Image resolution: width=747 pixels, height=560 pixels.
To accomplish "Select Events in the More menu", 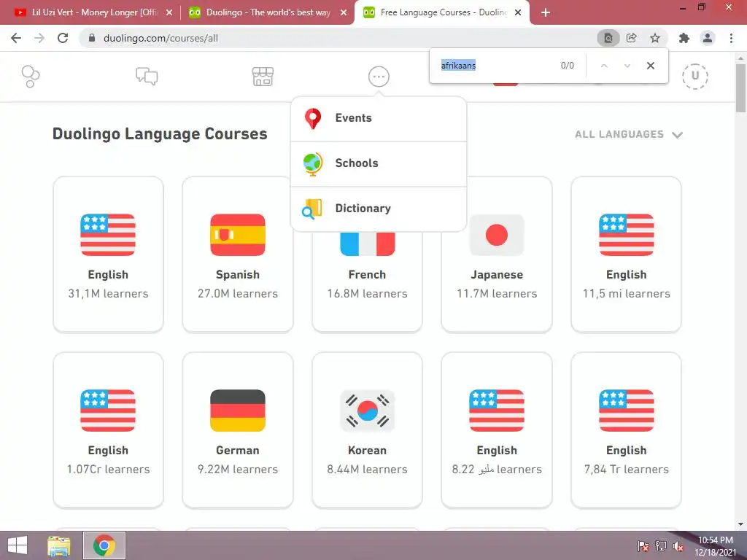I will pyautogui.click(x=379, y=118).
